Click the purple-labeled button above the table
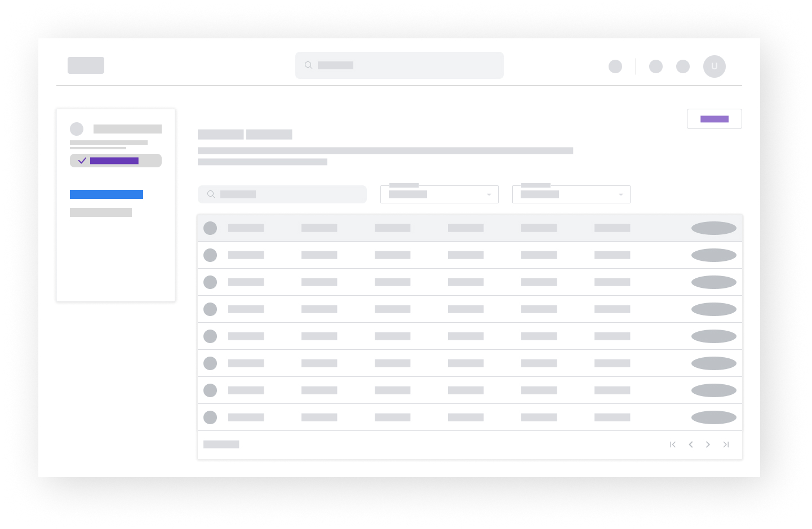The width and height of the screenshot is (812, 529). (x=714, y=119)
